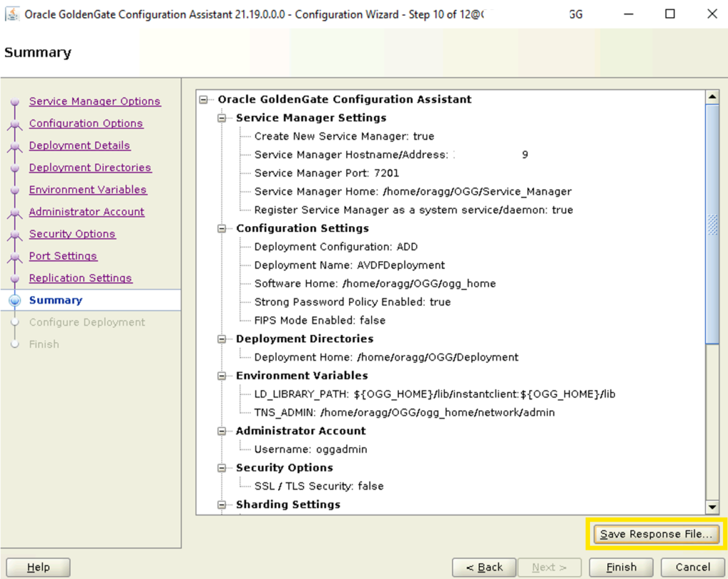Collapse the Service Manager Settings node
The image size is (728, 579).
[x=222, y=118]
